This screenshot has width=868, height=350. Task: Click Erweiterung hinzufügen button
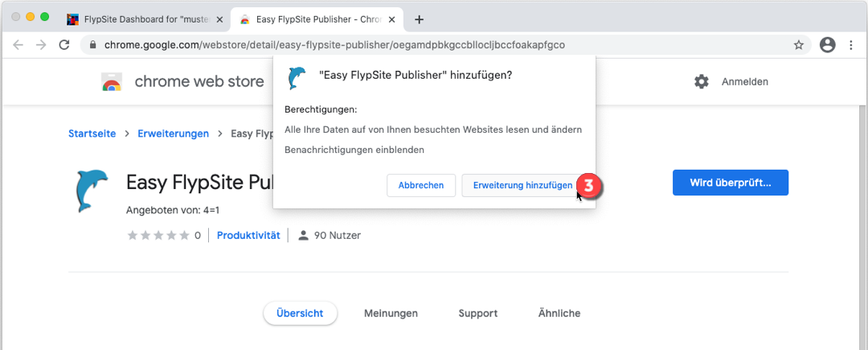point(522,186)
